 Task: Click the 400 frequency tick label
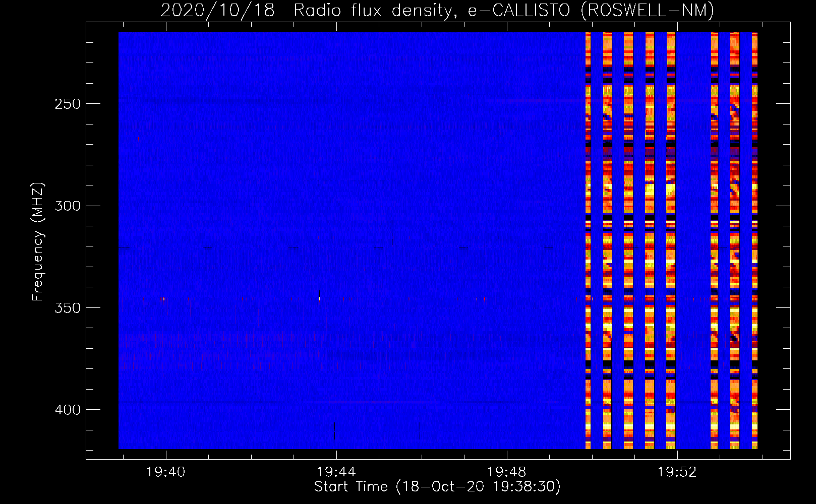[x=67, y=410]
